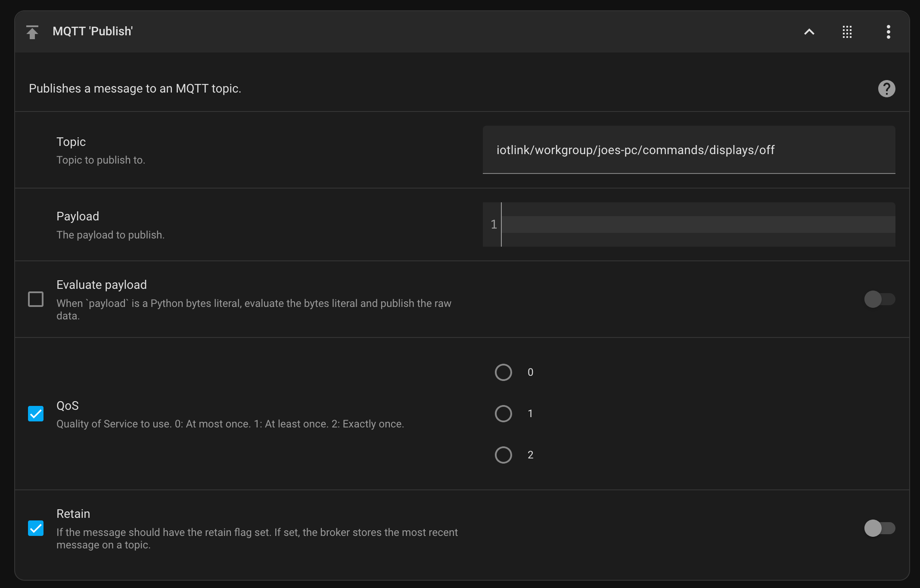Screen dimensions: 920x588
Task: Uncheck the QoS checkbox
Action: pyautogui.click(x=36, y=414)
